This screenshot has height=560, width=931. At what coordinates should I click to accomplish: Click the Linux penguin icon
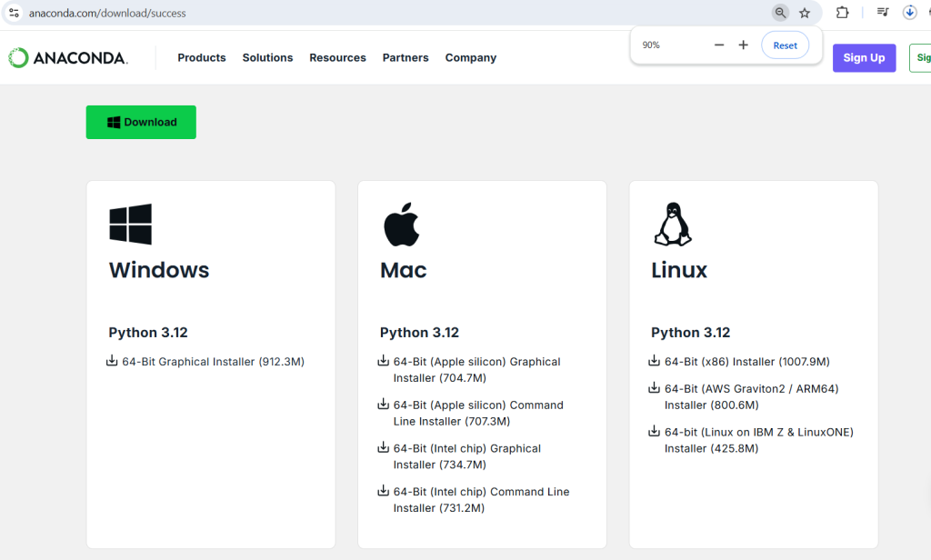click(673, 224)
